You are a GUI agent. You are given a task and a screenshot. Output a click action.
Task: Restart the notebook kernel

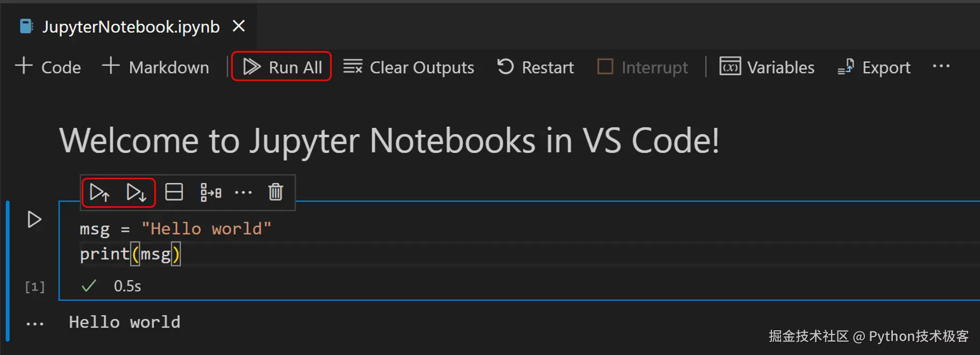(535, 67)
